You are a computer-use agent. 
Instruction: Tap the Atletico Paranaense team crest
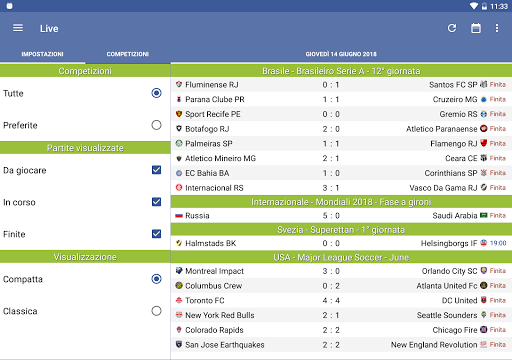484,129
